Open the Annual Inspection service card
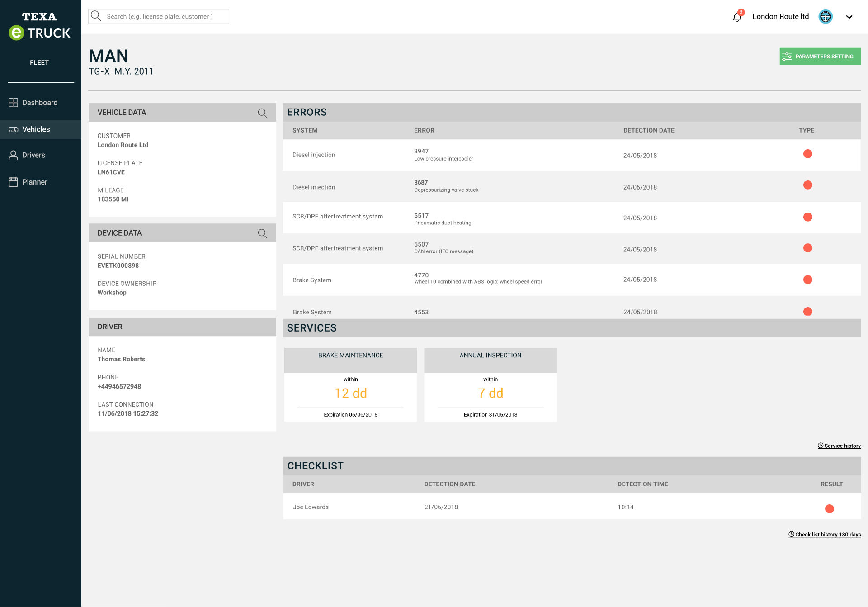The width and height of the screenshot is (868, 607). pos(491,385)
